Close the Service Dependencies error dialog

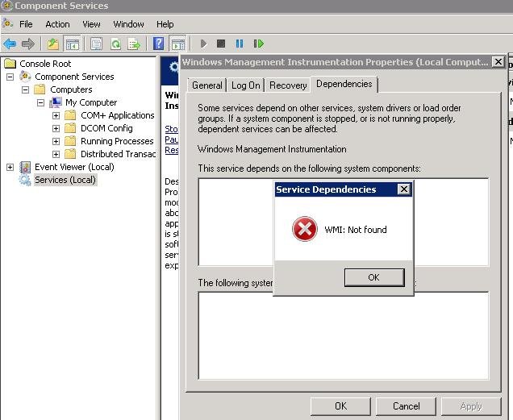(404, 189)
